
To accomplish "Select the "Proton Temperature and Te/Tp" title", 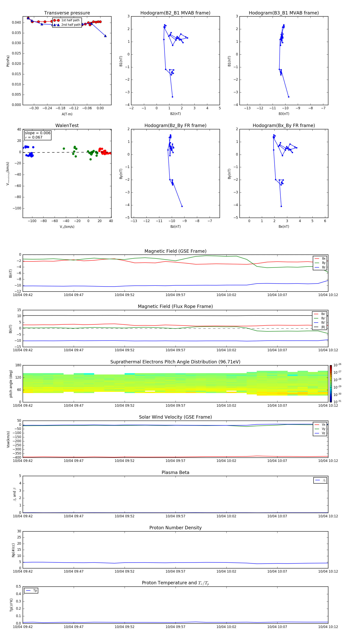I will 175,583.
